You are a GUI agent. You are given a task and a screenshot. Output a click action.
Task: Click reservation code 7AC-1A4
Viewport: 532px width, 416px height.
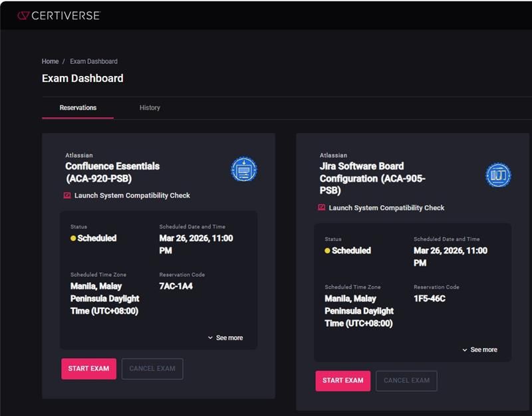point(176,286)
